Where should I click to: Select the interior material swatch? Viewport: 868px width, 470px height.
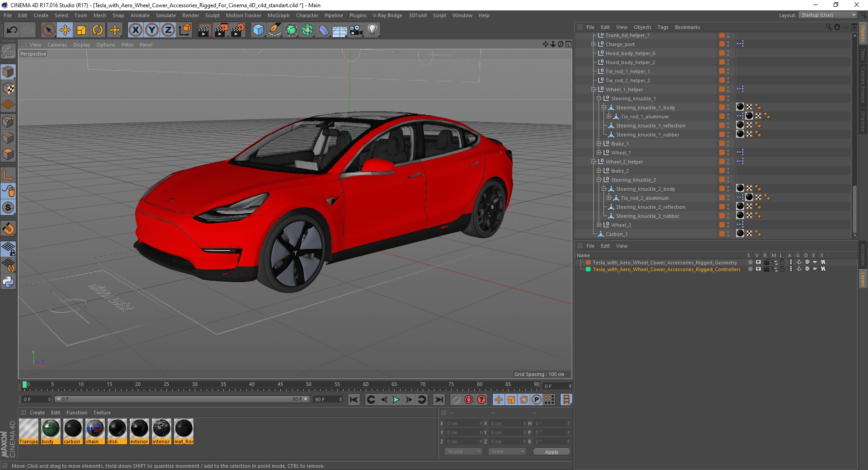[x=161, y=432]
